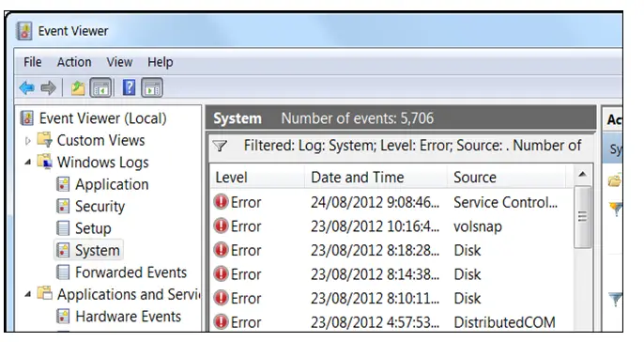Open the blue Help question mark icon

pyautogui.click(x=129, y=87)
